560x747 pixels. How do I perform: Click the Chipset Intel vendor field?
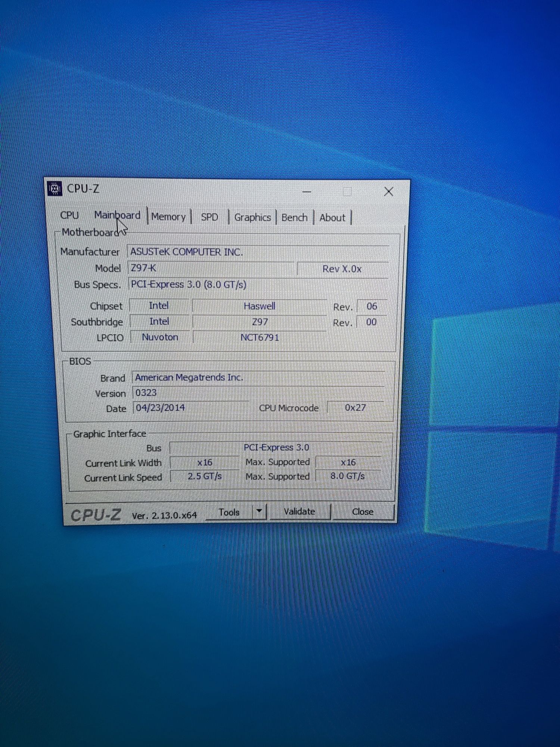[159, 306]
